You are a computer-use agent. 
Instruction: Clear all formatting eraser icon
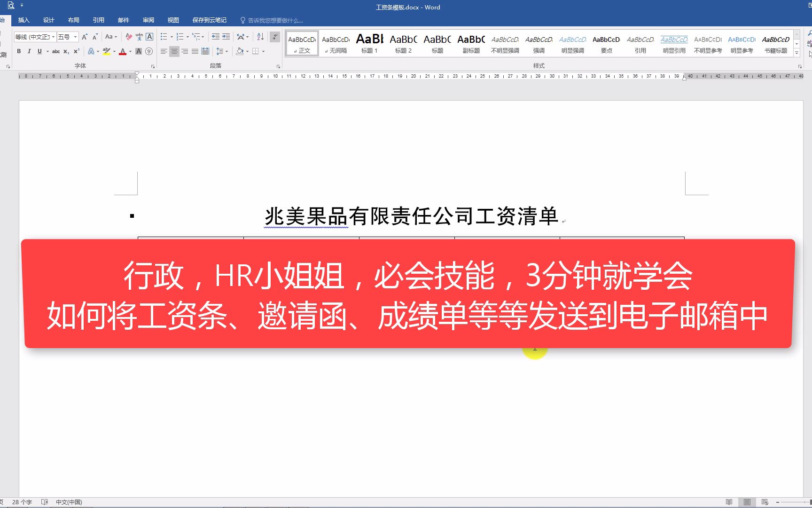coord(129,37)
